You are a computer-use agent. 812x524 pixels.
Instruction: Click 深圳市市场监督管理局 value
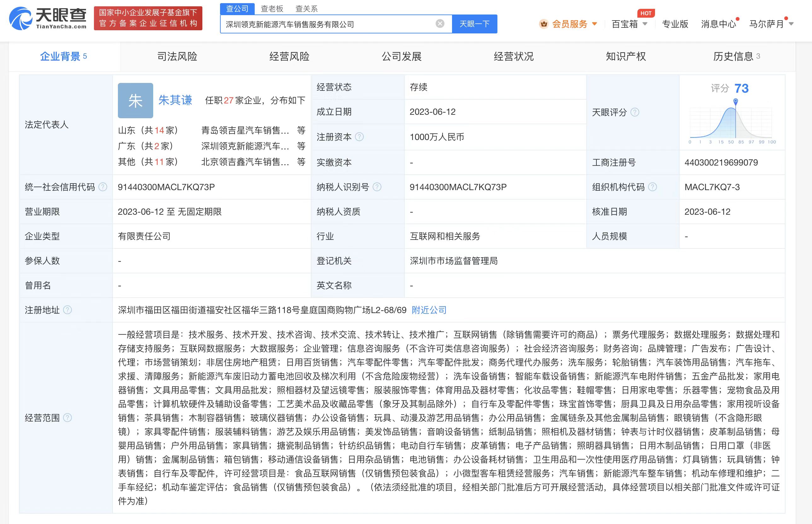point(454,261)
